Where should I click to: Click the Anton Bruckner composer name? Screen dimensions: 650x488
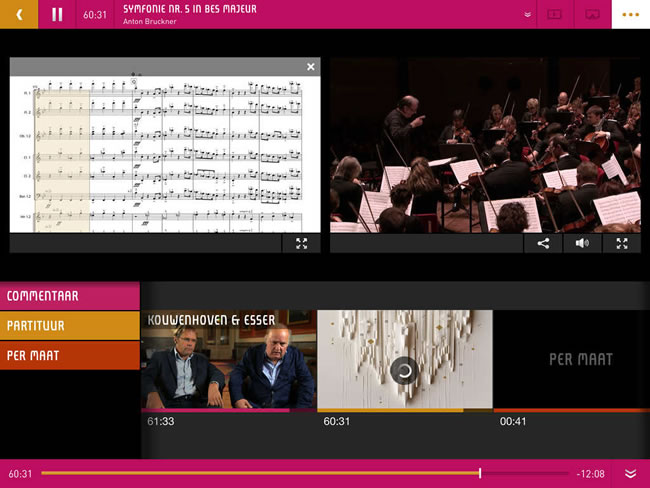150,21
